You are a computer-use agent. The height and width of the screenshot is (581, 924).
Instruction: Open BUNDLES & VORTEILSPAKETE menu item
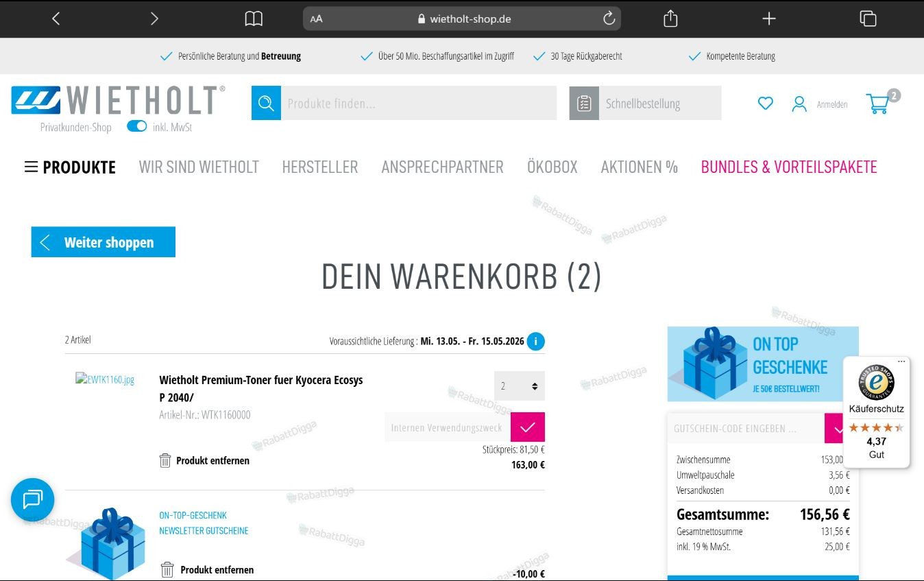point(789,167)
